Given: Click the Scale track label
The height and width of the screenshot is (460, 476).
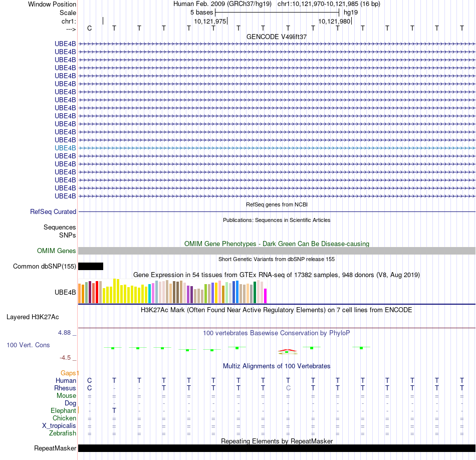Looking at the screenshot, I should (68, 13).
